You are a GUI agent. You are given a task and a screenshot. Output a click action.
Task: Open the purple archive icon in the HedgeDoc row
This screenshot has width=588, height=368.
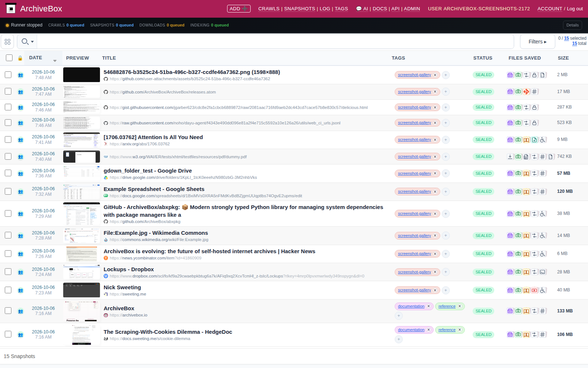(x=510, y=335)
